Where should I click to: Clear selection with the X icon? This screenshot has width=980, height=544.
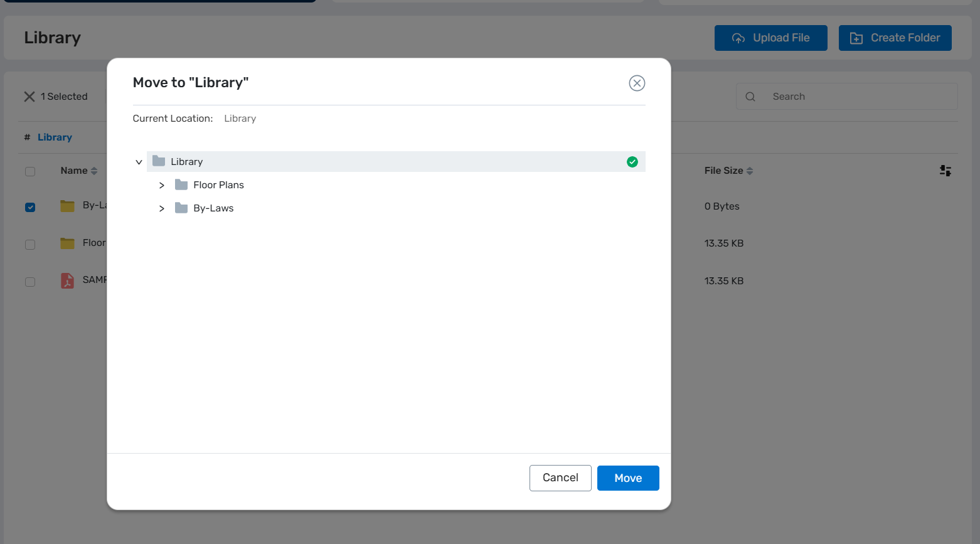point(29,97)
